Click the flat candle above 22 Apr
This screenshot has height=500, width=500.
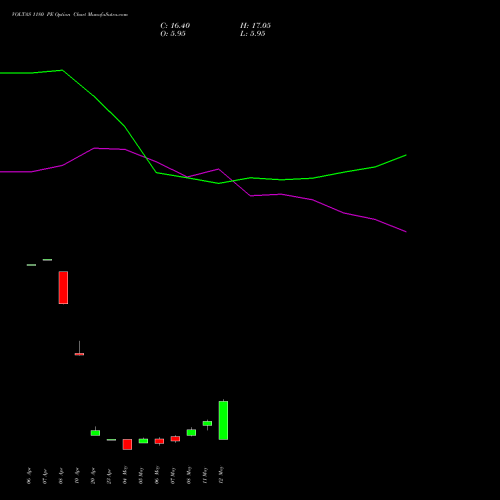(111, 440)
